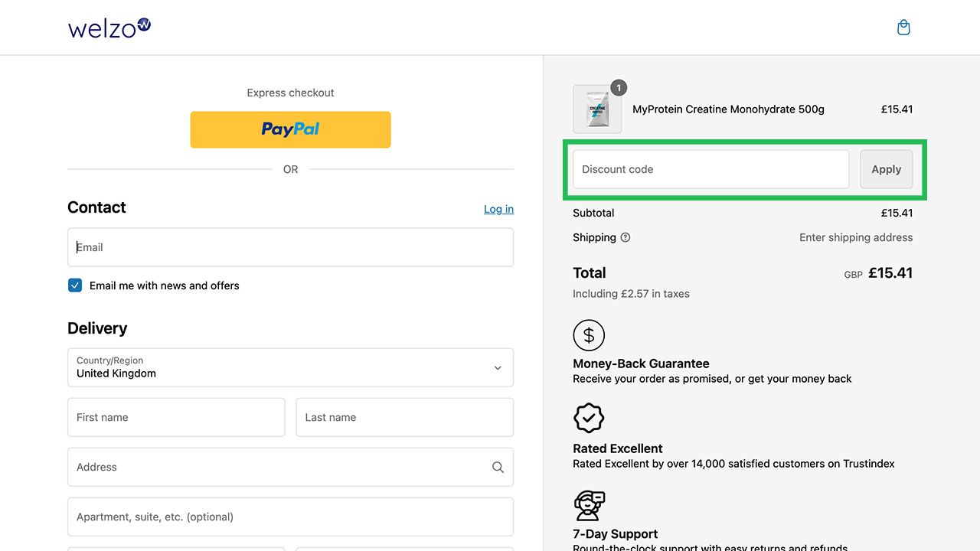This screenshot has width=980, height=551.
Task: Click the Rated Excellent heading
Action: 618,448
